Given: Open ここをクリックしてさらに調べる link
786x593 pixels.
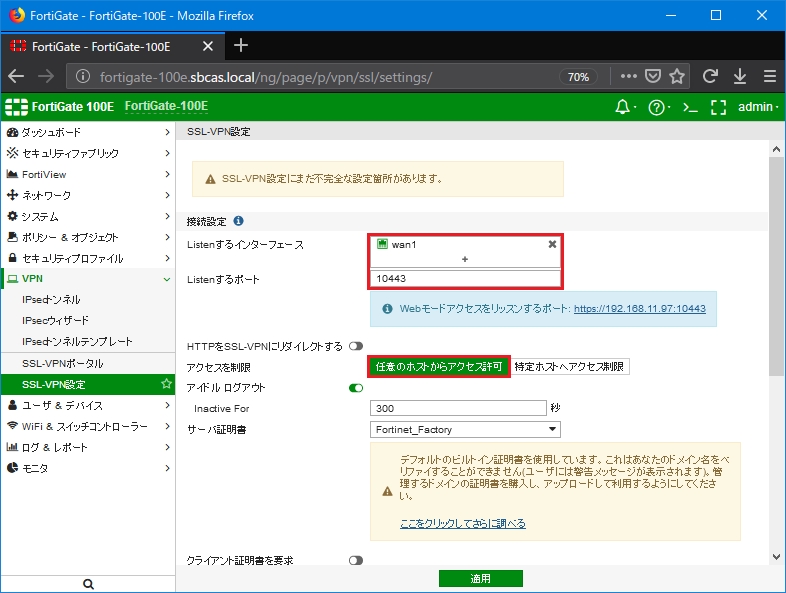Looking at the screenshot, I should point(463,523).
